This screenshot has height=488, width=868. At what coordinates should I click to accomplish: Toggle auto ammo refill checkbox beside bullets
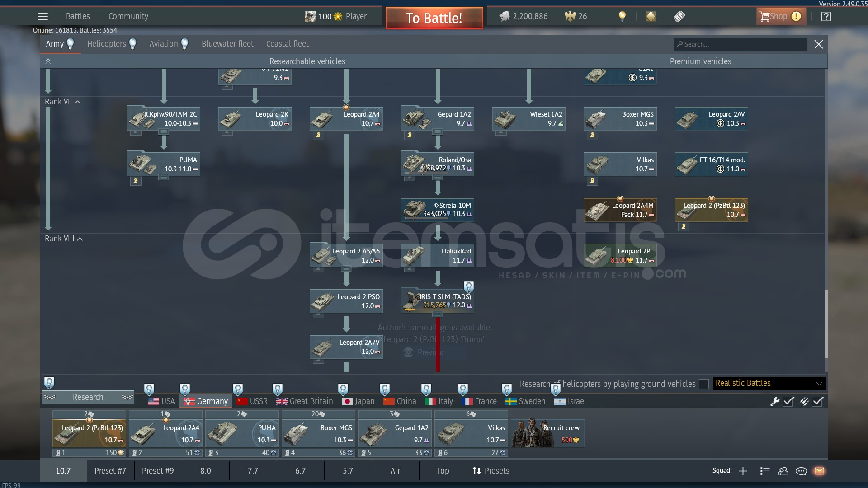pyautogui.click(x=818, y=401)
